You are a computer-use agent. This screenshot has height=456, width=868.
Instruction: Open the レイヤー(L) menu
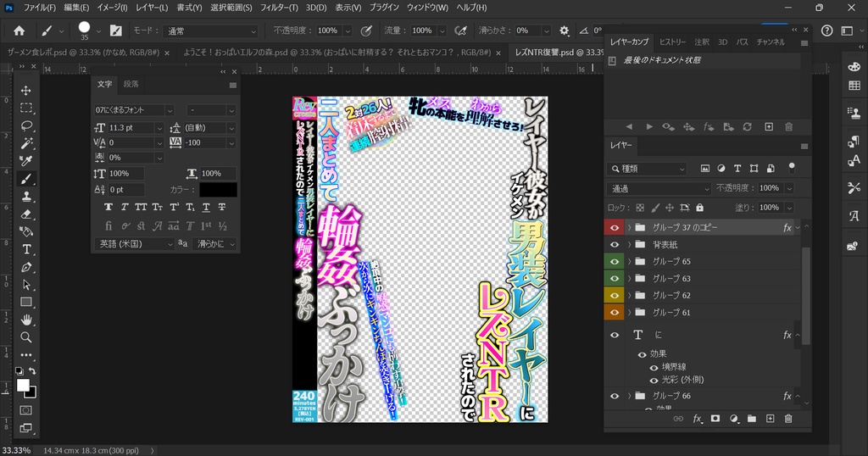(152, 8)
